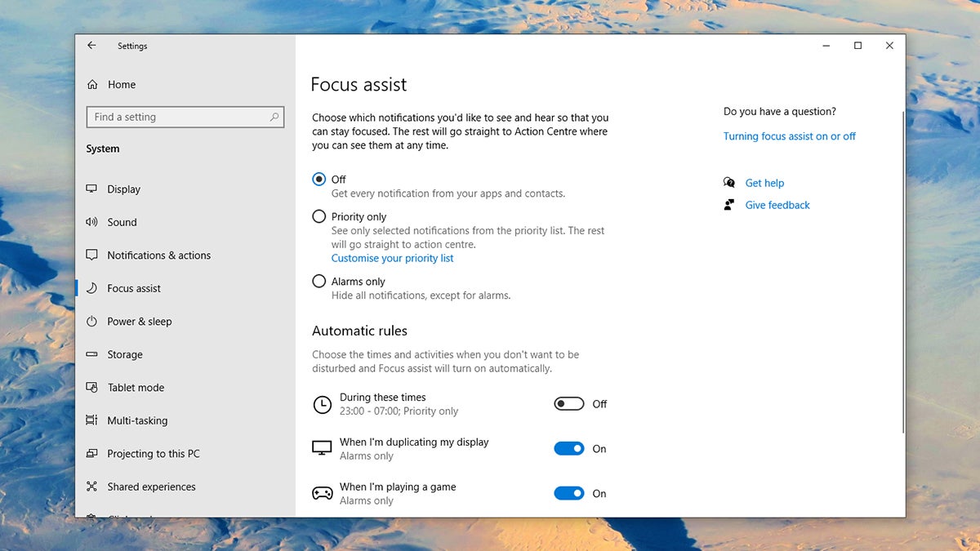Click the Sound speaker icon
The image size is (980, 551).
click(91, 222)
